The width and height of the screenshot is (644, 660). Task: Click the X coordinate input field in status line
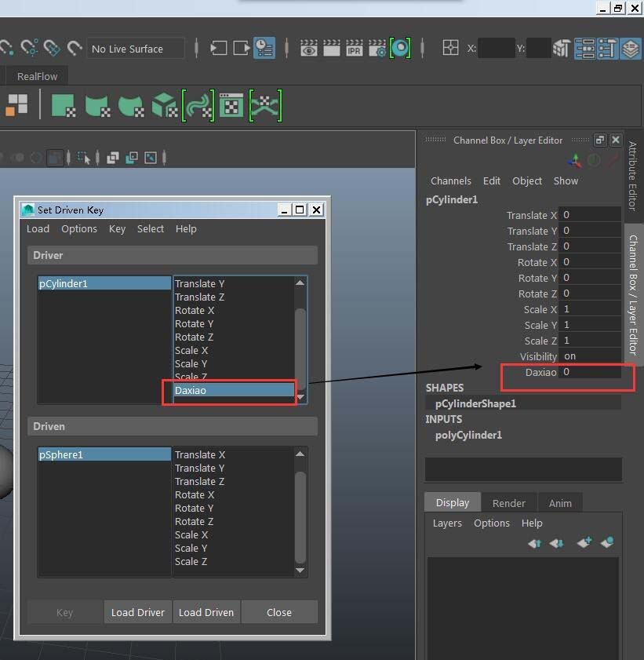(x=497, y=48)
